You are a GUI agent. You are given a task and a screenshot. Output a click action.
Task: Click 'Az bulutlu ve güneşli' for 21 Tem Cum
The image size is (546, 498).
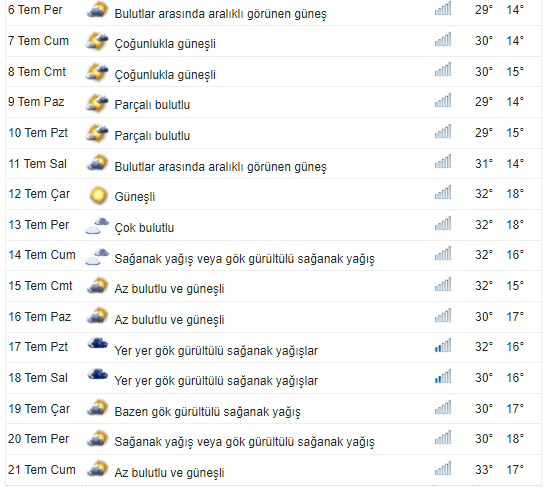click(x=169, y=473)
